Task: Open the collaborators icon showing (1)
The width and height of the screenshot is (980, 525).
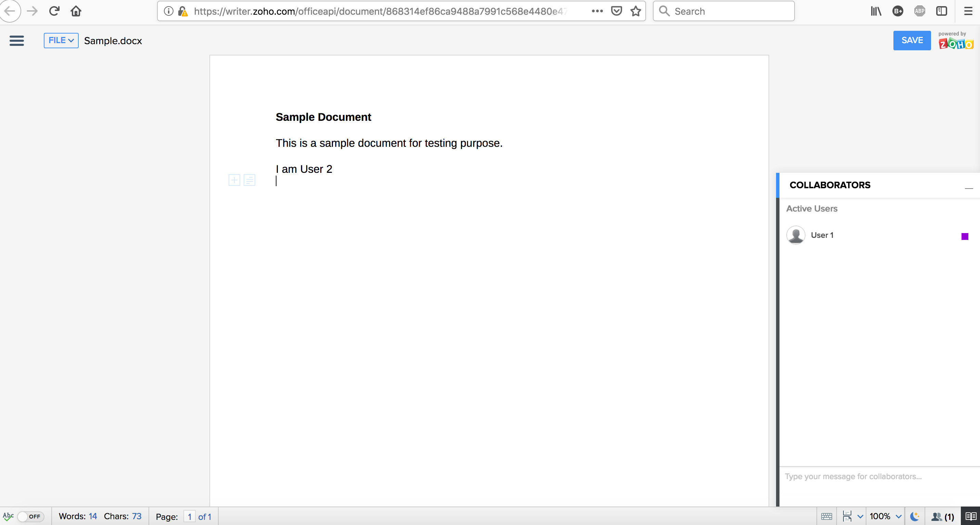Action: coord(942,516)
